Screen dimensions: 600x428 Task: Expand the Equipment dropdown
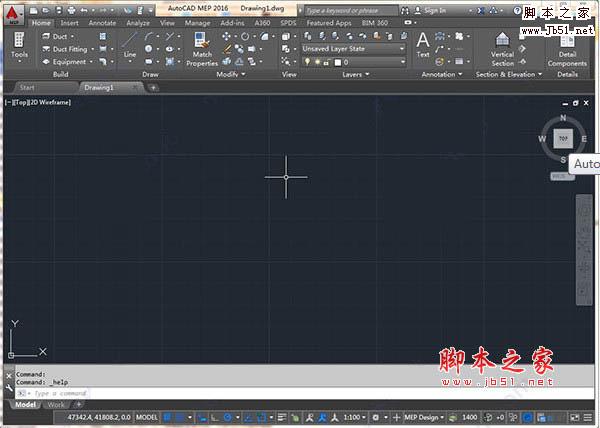point(92,61)
